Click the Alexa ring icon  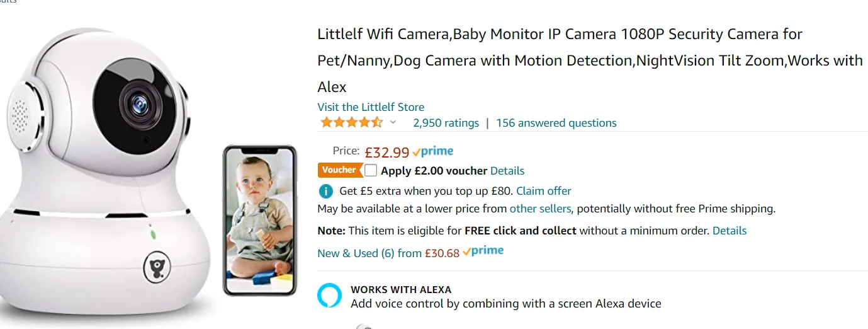click(330, 296)
